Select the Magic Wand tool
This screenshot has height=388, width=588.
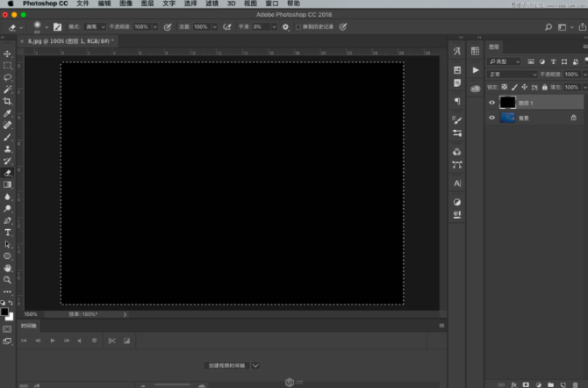[8, 90]
